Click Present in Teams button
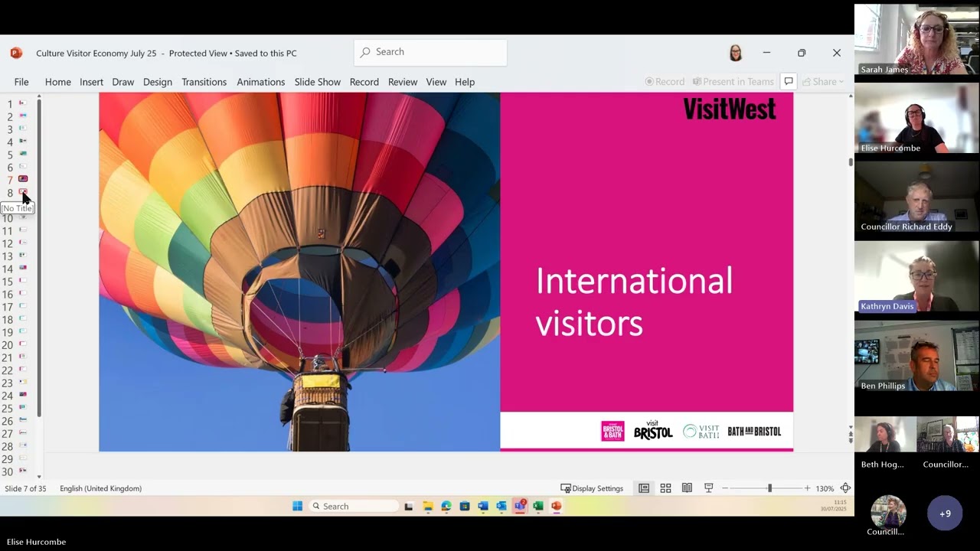This screenshot has height=551, width=980. click(x=733, y=82)
